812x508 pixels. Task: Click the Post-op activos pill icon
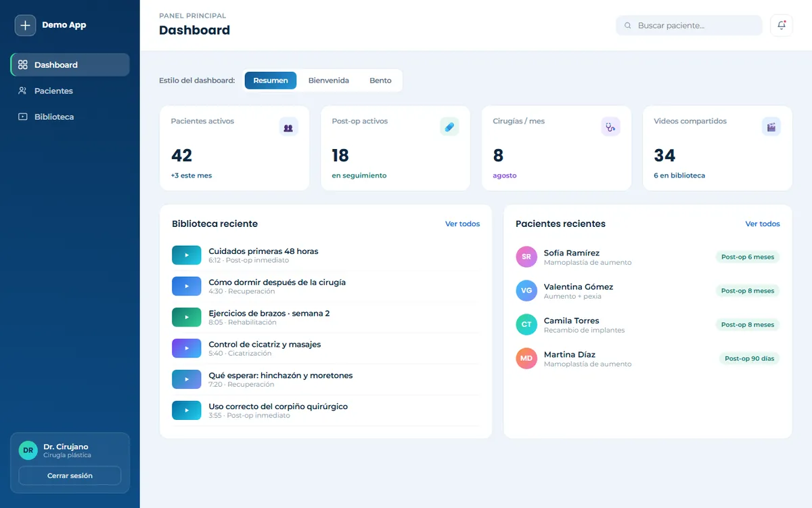[x=449, y=127]
